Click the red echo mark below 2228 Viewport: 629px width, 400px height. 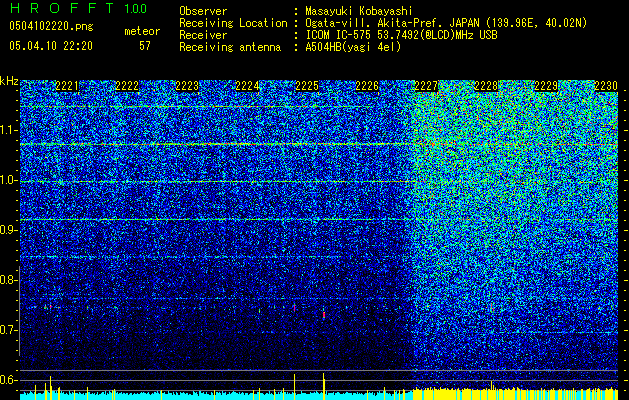click(x=491, y=308)
